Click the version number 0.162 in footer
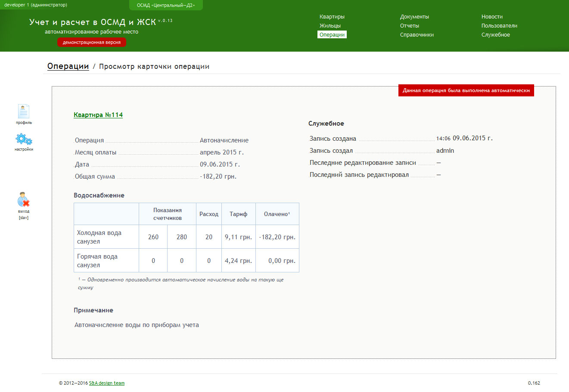Screen dimensions: 569x392 click(534, 383)
